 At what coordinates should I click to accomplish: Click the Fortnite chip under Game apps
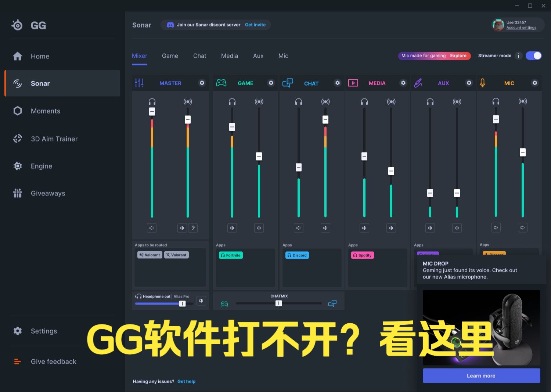coord(230,255)
